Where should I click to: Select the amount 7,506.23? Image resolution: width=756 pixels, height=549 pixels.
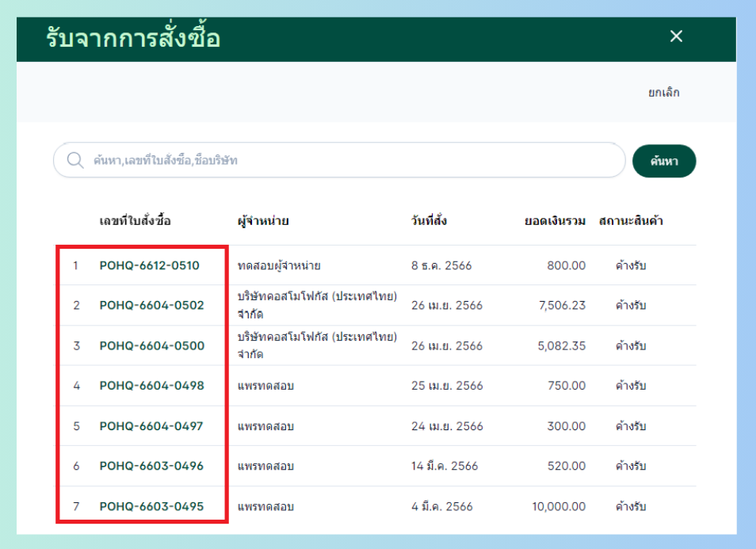point(562,305)
